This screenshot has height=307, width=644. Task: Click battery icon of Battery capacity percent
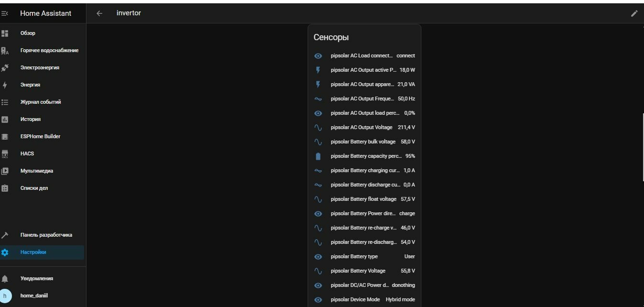click(x=318, y=156)
